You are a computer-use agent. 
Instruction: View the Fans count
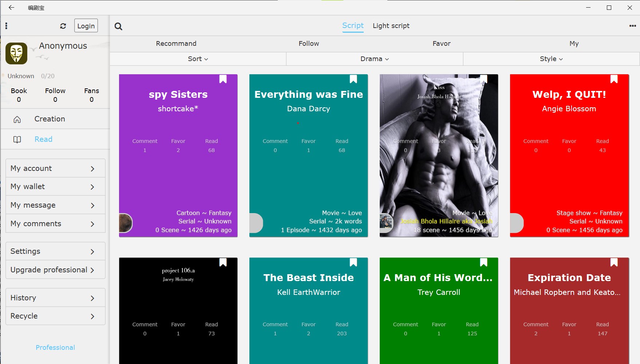tap(92, 95)
